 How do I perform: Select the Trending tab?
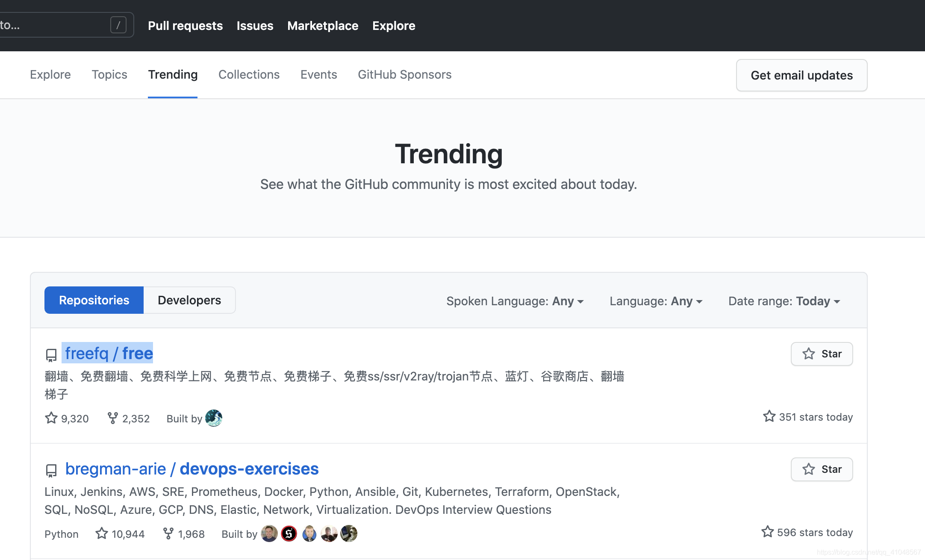[x=173, y=74]
